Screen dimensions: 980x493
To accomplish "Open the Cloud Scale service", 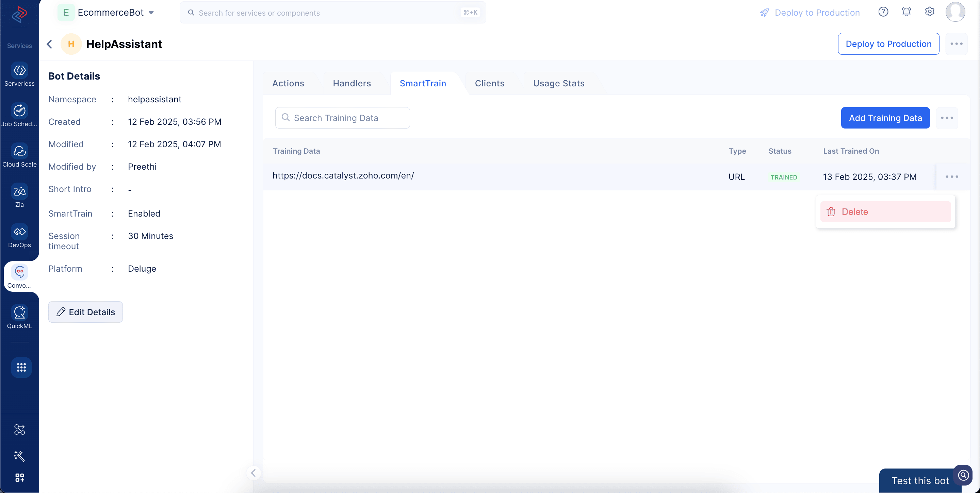I will pos(19,155).
